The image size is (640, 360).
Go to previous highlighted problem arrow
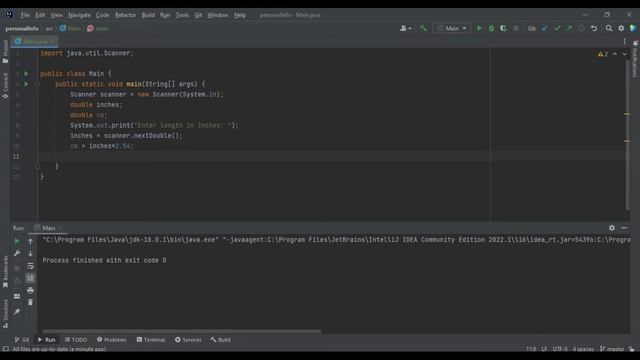pyautogui.click(x=615, y=54)
